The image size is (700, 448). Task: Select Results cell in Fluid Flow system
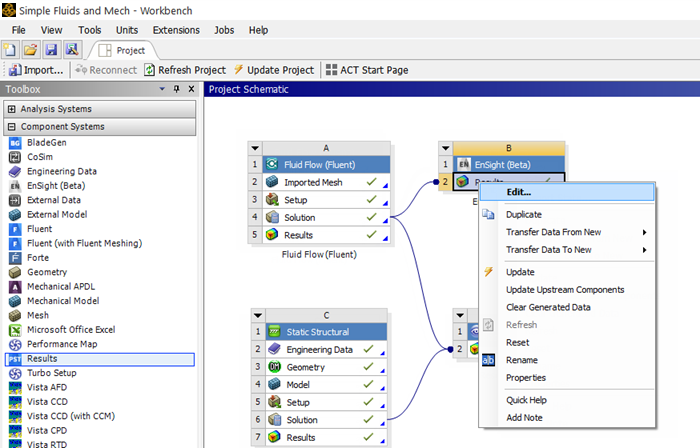(326, 235)
